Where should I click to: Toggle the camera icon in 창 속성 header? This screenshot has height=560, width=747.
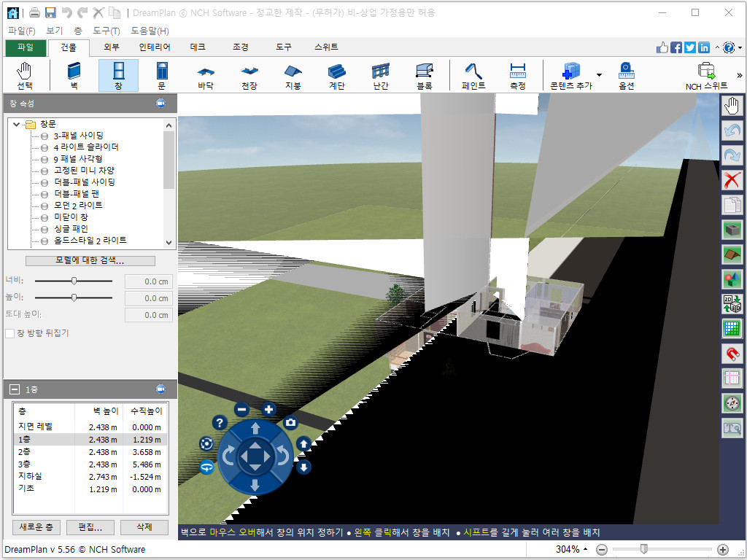161,104
